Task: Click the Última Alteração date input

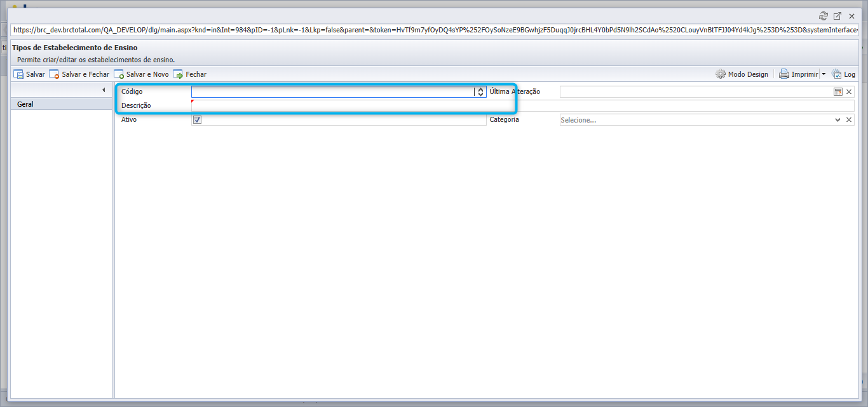Action: 696,91
